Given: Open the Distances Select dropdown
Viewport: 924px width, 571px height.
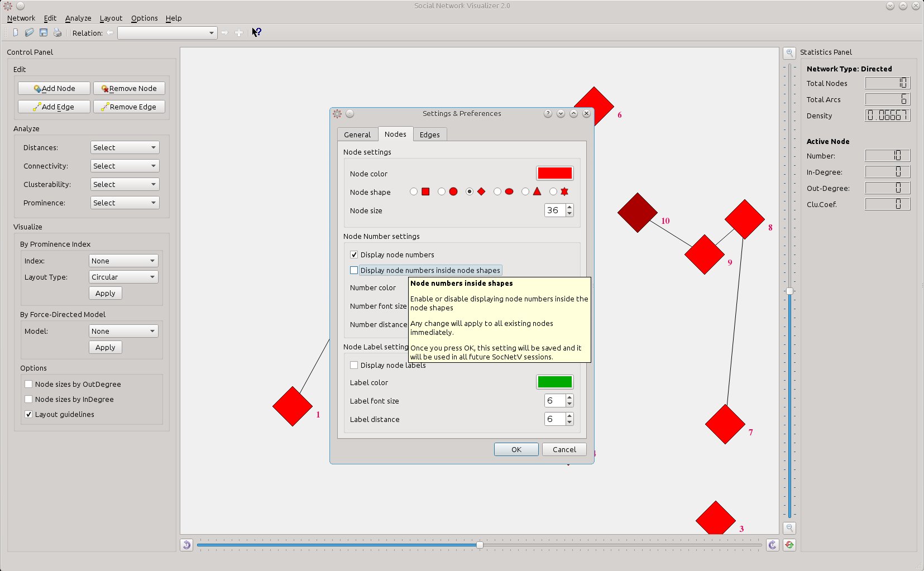Looking at the screenshot, I should tap(125, 147).
